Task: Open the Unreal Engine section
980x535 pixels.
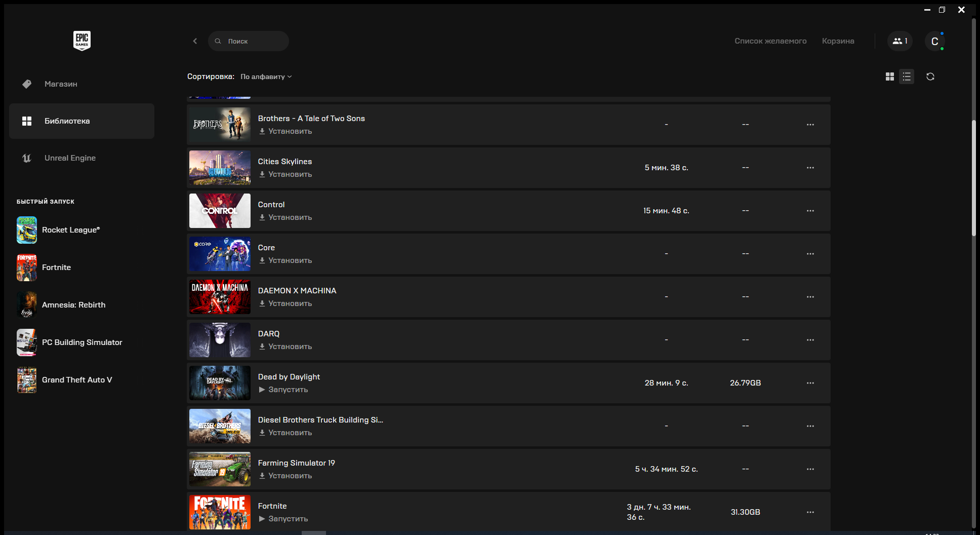Action: click(81, 158)
